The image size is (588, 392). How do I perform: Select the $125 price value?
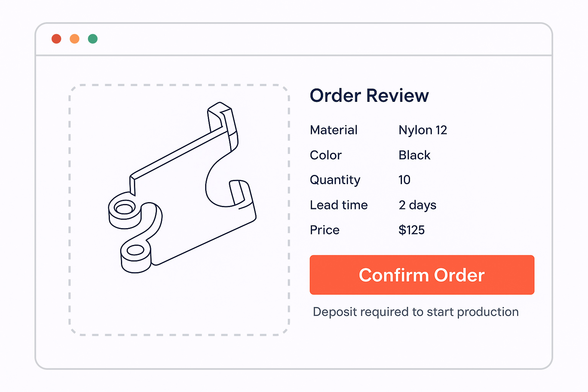[412, 230]
